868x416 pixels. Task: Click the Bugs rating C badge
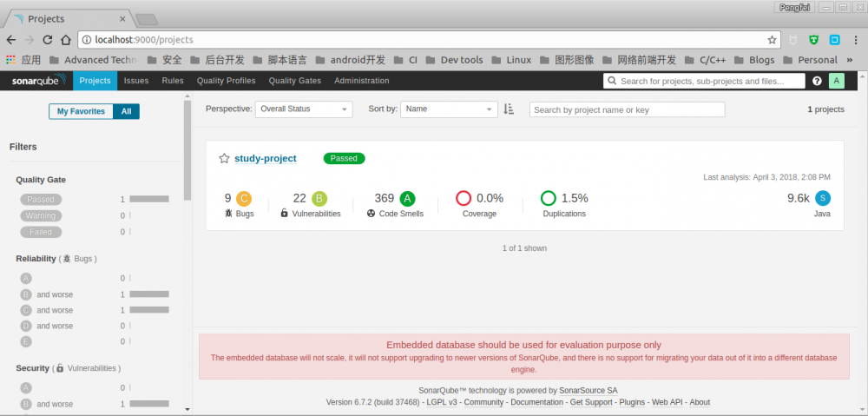244,198
